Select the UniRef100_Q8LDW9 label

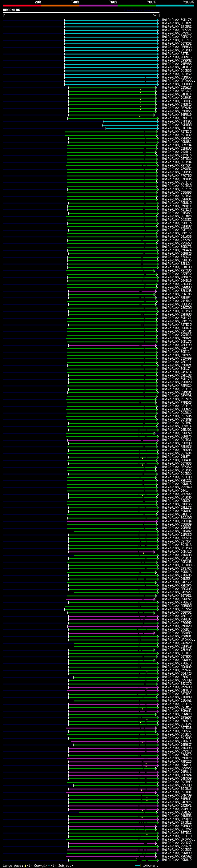click(176, 84)
